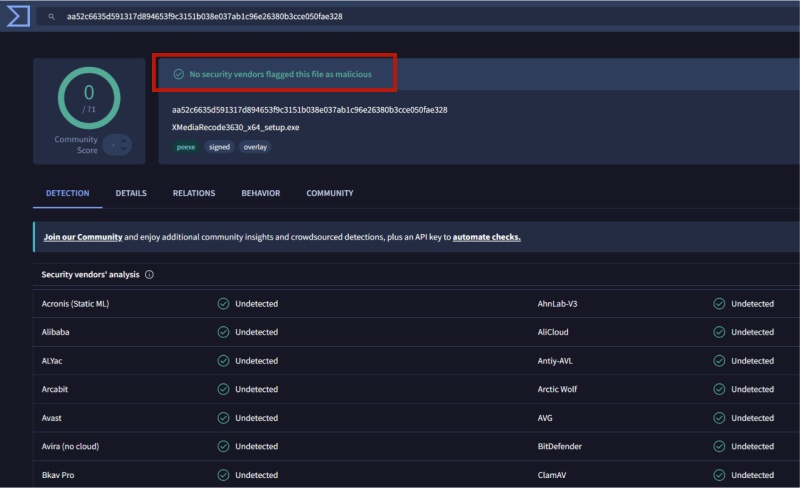
Task: Click the ALYac undetected check icon
Action: pyautogui.click(x=223, y=361)
